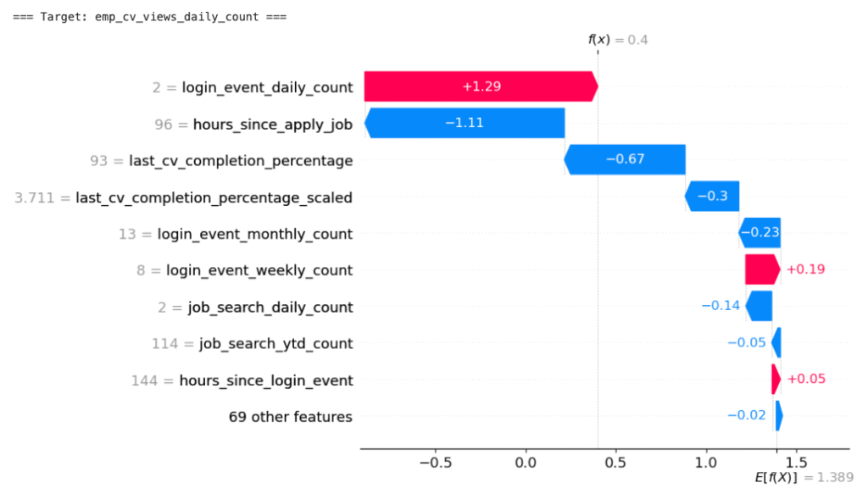Click the job_search_ytd_count label

pyautogui.click(x=275, y=343)
